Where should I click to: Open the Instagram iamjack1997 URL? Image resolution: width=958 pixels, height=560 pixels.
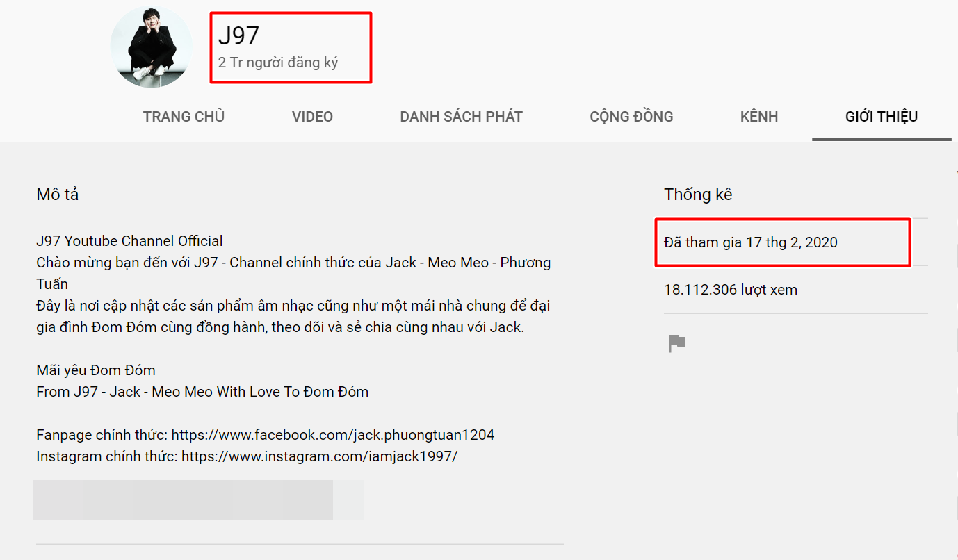(x=319, y=456)
